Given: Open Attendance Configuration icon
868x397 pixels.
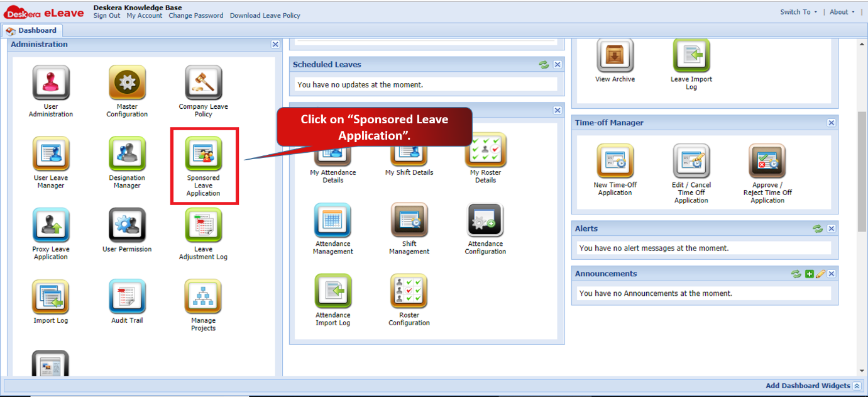Looking at the screenshot, I should point(485,220).
